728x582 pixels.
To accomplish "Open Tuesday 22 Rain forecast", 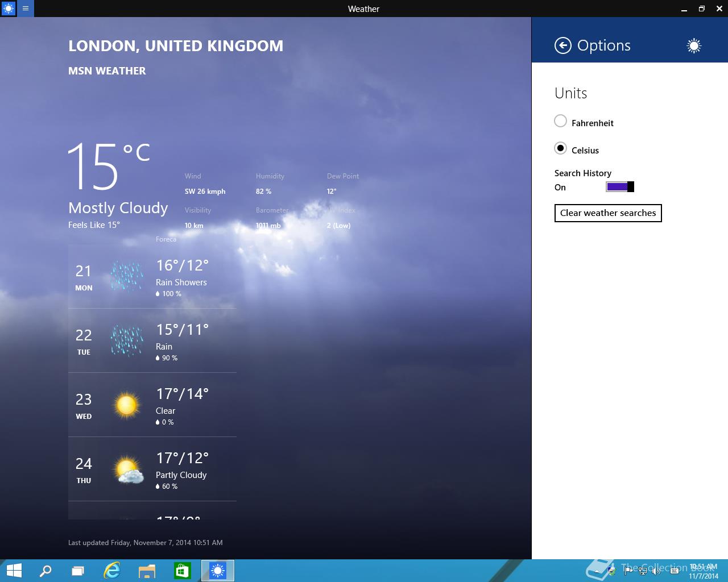I will [x=152, y=340].
